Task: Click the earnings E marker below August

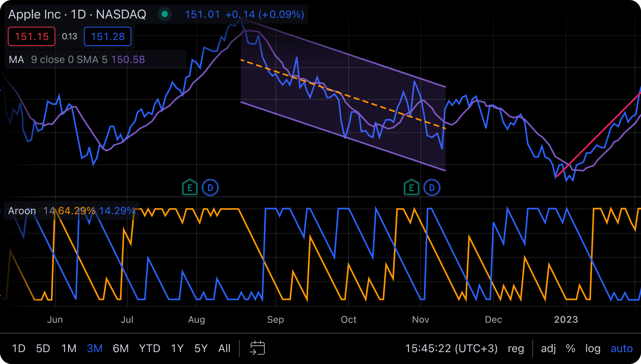Action: click(x=189, y=187)
